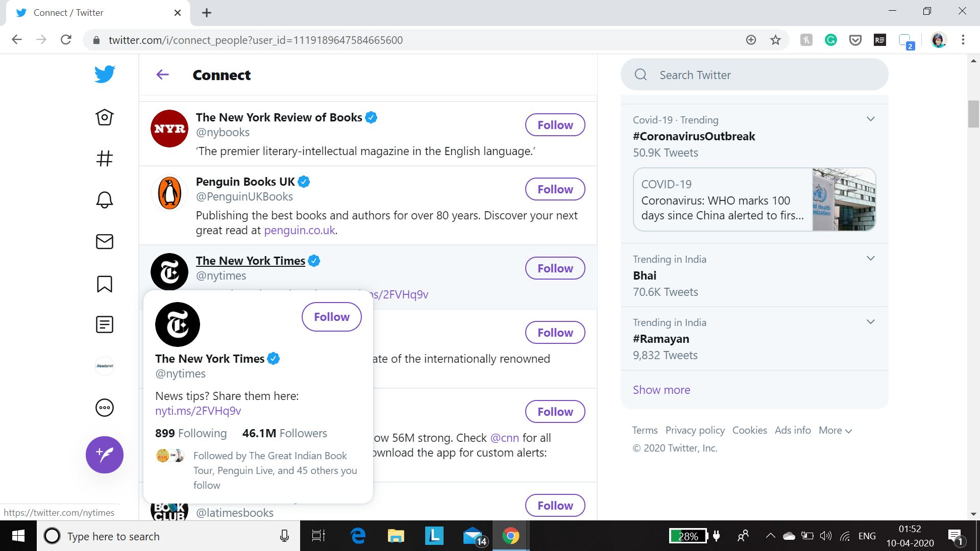
Task: Open Twitter home via sidebar house icon
Action: tap(104, 117)
